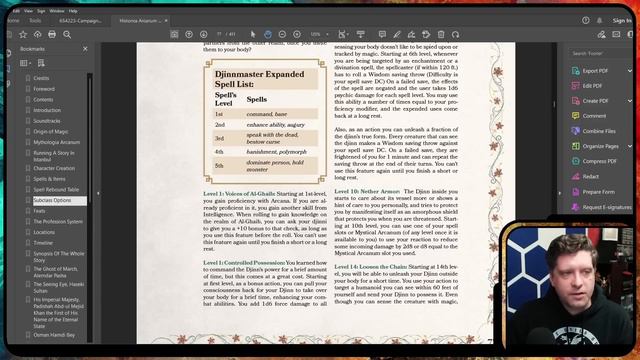Viewport: 640px width, 360px height.
Task: Jump to the Foreword bookmark
Action: tap(44, 89)
